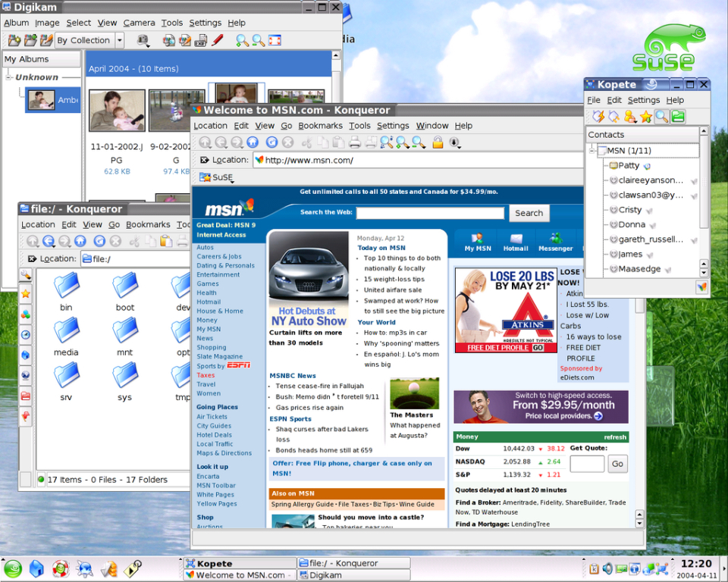The height and width of the screenshot is (582, 728).
Task: Open the Album menu in Digikam
Action: pyautogui.click(x=16, y=23)
